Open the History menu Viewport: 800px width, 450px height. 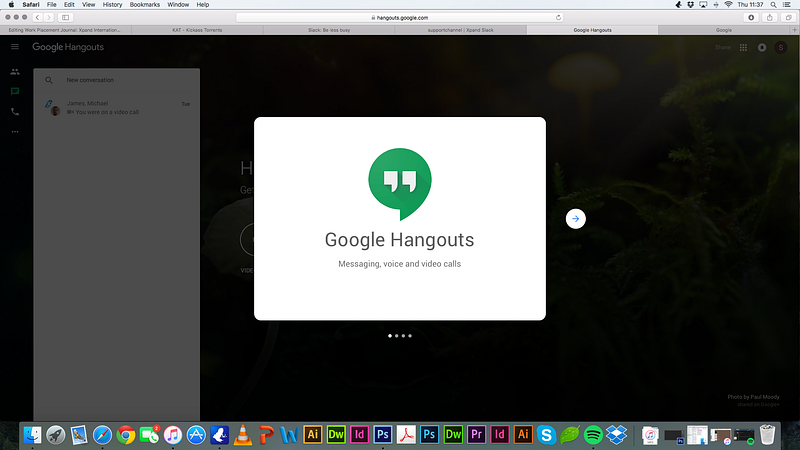click(112, 5)
